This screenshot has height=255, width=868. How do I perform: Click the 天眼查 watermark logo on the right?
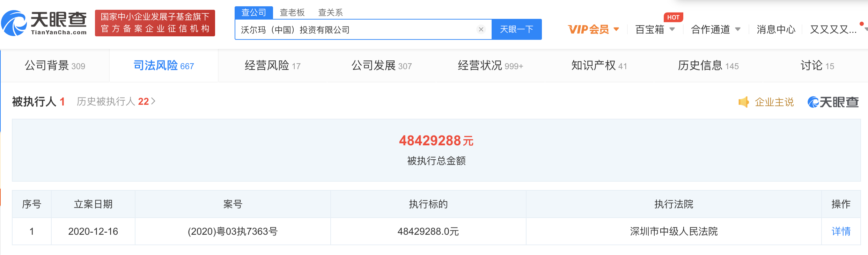pyautogui.click(x=833, y=102)
